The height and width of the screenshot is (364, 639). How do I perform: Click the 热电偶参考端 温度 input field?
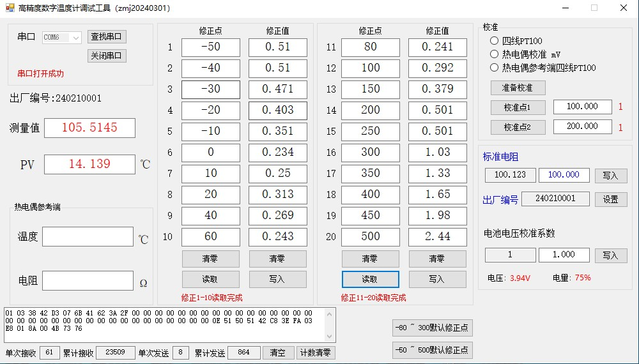[x=88, y=237]
